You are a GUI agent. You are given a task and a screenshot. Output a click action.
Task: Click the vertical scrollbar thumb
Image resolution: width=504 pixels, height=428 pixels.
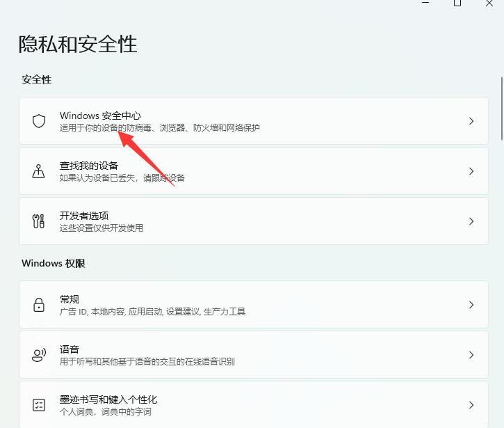click(501, 109)
